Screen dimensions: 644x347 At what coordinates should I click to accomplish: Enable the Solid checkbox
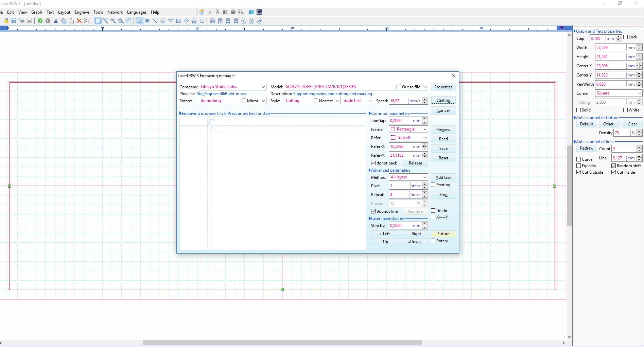click(579, 110)
